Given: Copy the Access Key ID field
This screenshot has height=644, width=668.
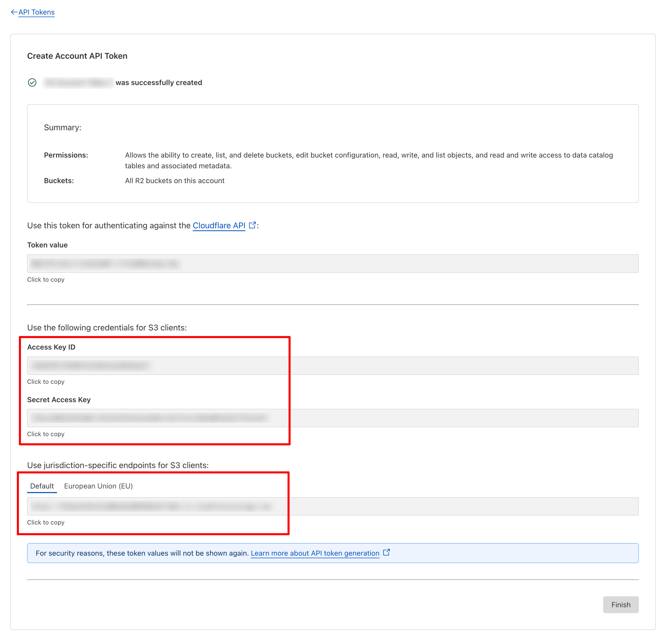Looking at the screenshot, I should click(x=332, y=366).
